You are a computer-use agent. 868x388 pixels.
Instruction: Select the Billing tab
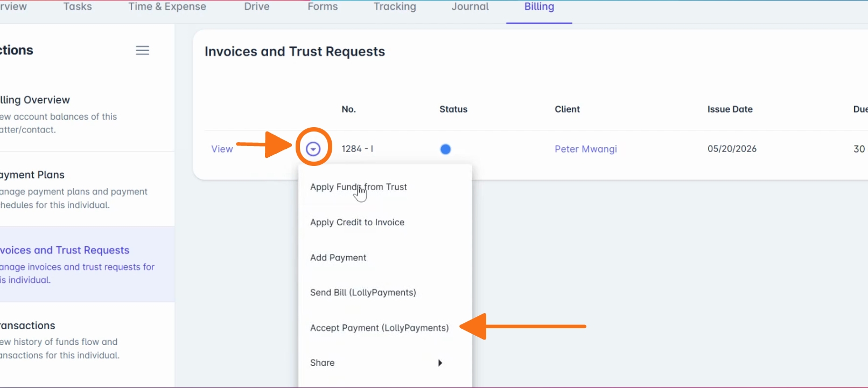pos(539,6)
